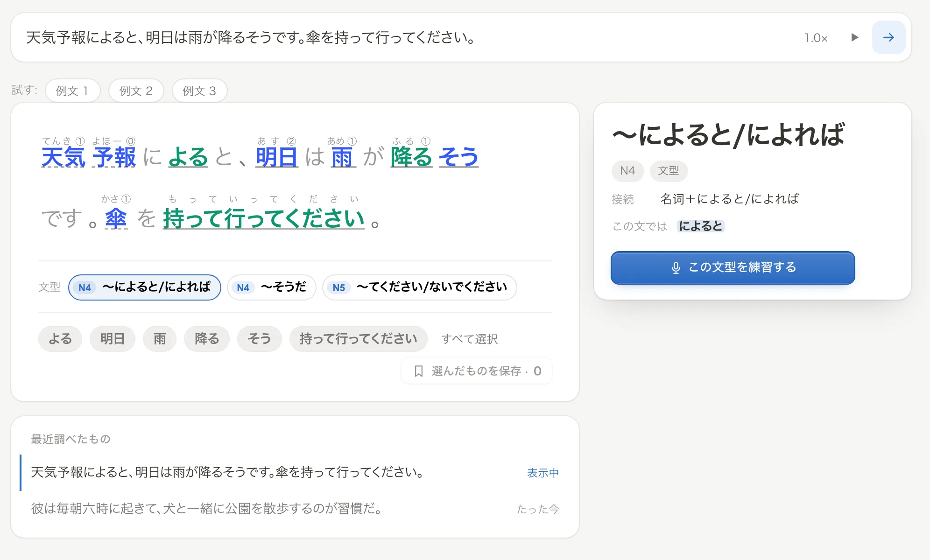Image resolution: width=930 pixels, height=560 pixels.
Task: Click the phrase 持って行ってください in the sentence
Action: point(264,218)
